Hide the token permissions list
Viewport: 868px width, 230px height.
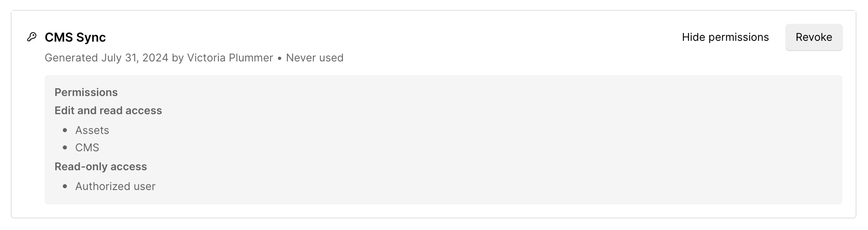[x=725, y=37]
